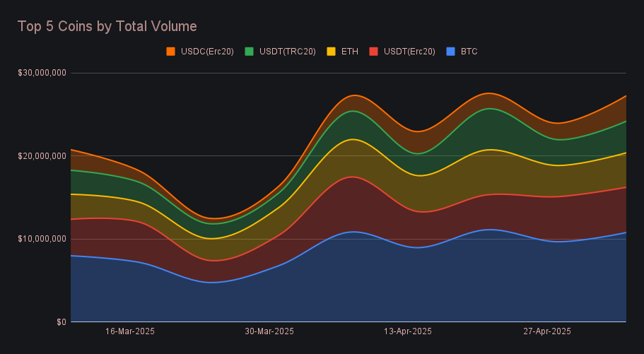Select the $10,000,000 y-axis label
This screenshot has width=644, height=354.
[41, 239]
